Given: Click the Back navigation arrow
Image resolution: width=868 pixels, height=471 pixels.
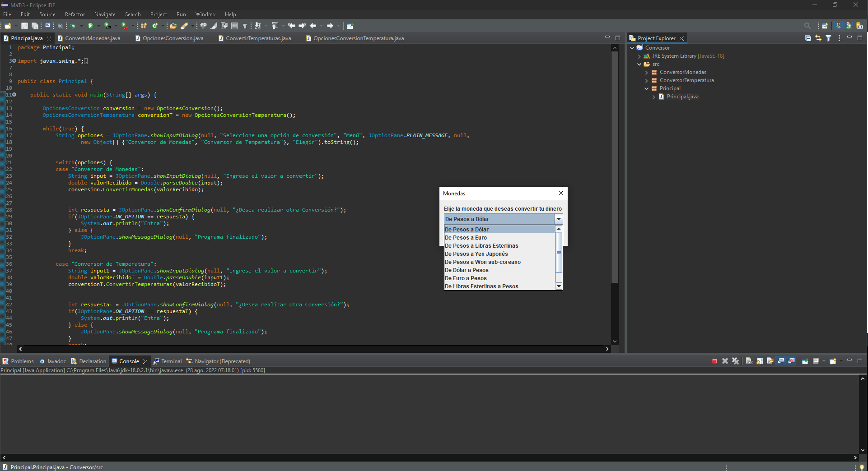Looking at the screenshot, I should tap(313, 26).
